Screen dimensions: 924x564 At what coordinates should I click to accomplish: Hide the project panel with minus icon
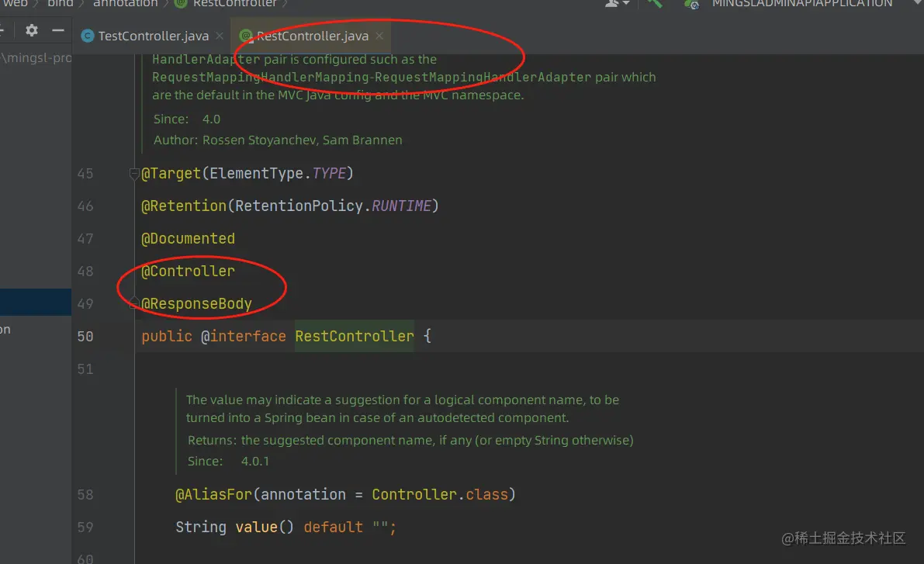pyautogui.click(x=57, y=30)
